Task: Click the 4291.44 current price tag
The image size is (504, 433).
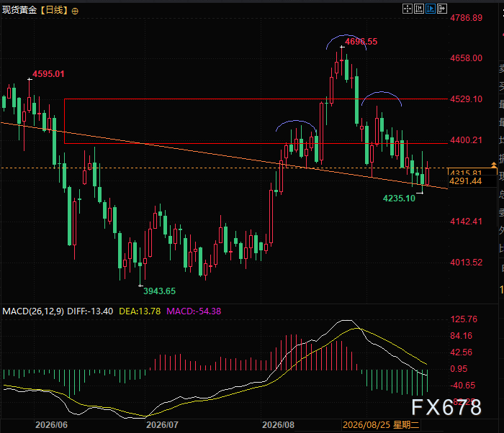Action: (465, 181)
